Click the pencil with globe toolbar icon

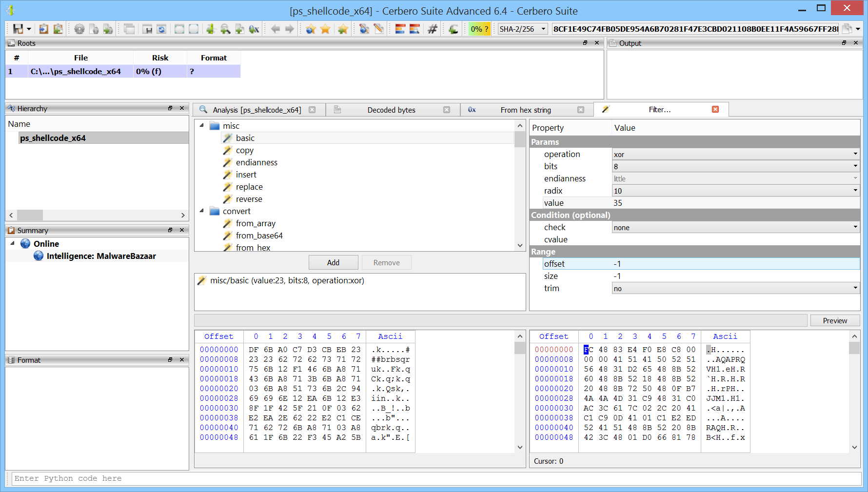pos(364,29)
